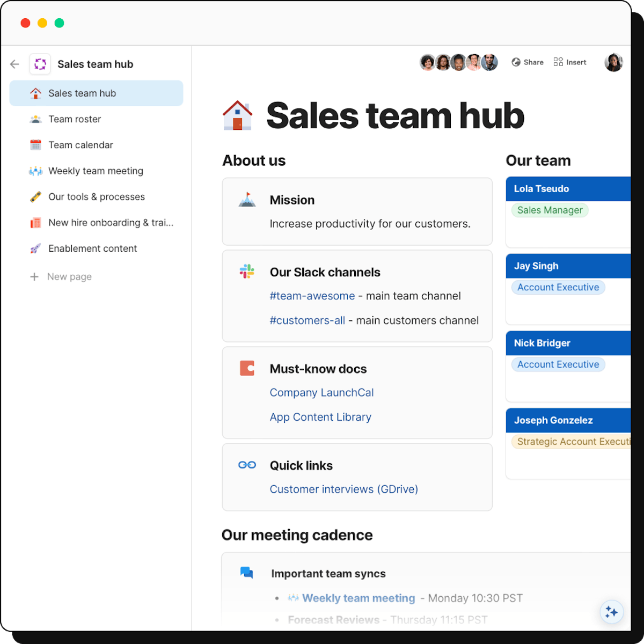
Task: Open Our tools & processes page
Action: 97,197
